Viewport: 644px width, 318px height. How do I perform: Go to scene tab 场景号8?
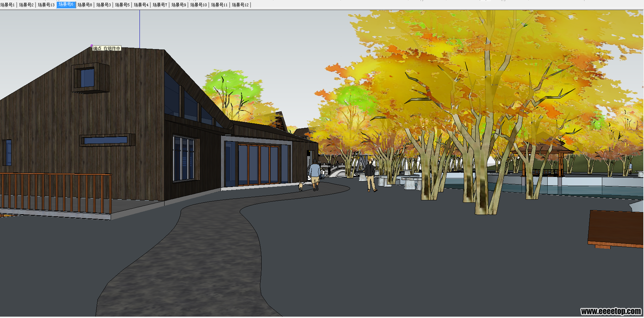coord(85,5)
